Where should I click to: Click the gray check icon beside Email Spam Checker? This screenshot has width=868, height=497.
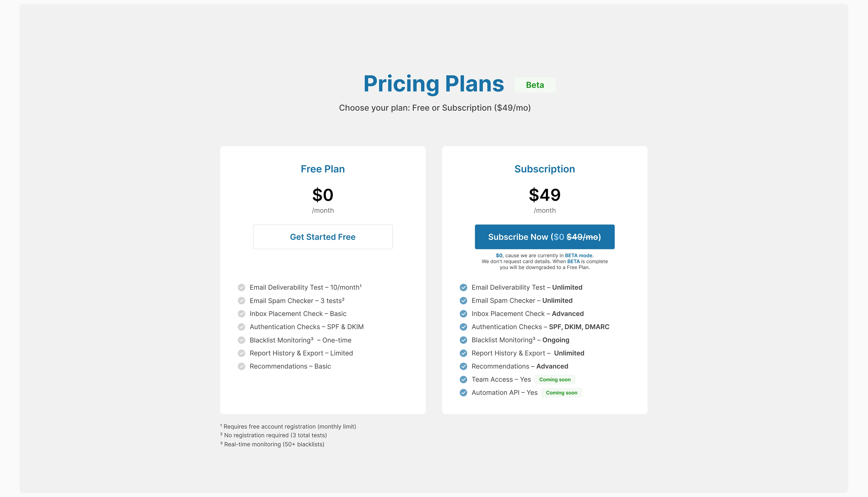coord(241,301)
